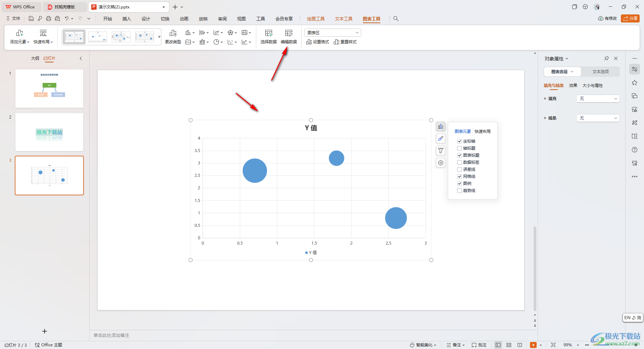Screen dimensions: 644x349
Task: Open the 图表选项 dropdown
Action: 562,71
